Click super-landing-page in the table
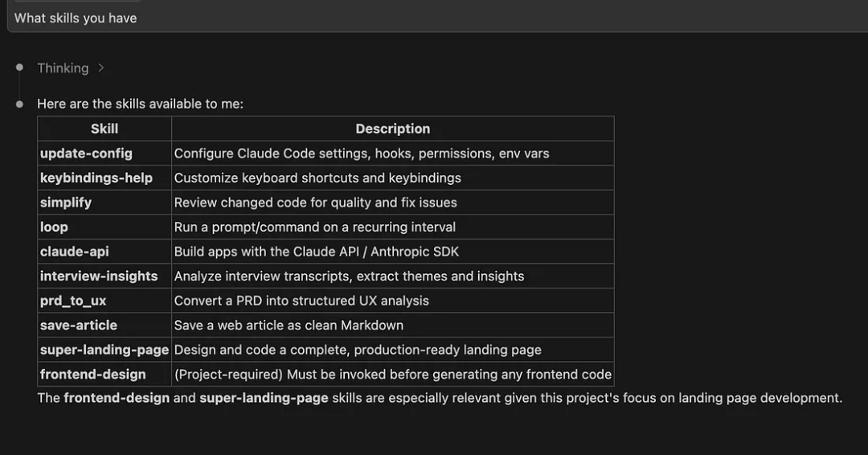Viewport: 868px width, 455px height. pos(104,350)
